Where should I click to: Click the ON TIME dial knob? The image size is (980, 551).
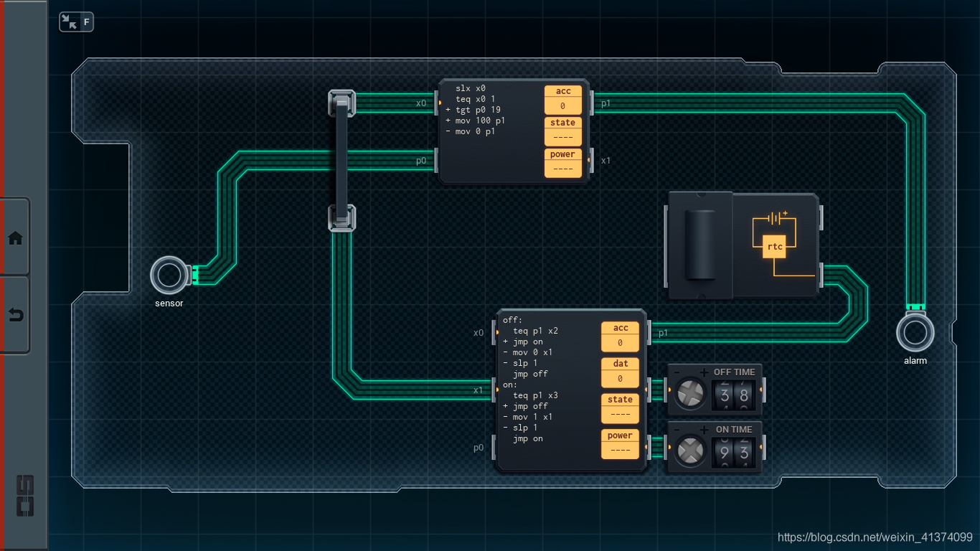click(691, 451)
